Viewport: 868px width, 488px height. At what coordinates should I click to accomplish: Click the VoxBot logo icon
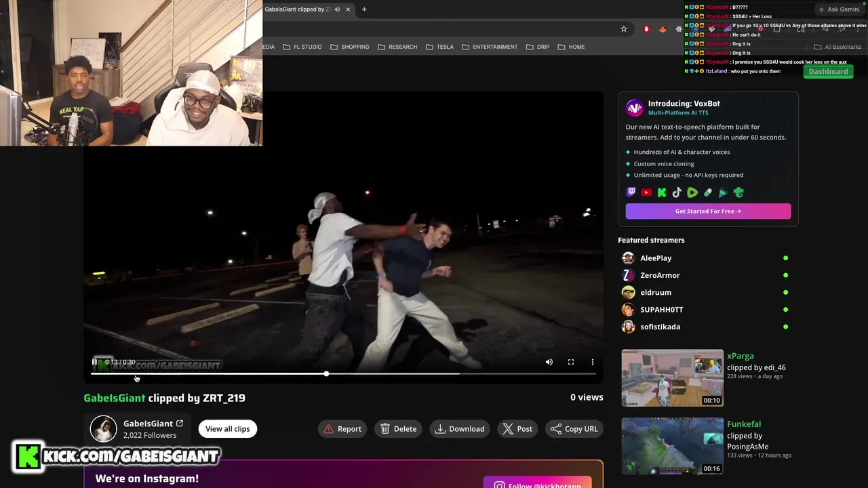pos(634,108)
